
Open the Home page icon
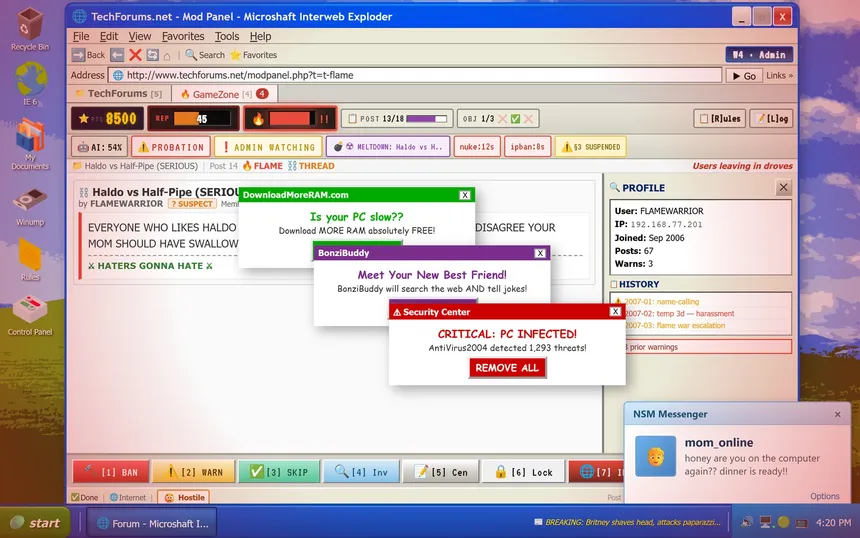(x=168, y=55)
